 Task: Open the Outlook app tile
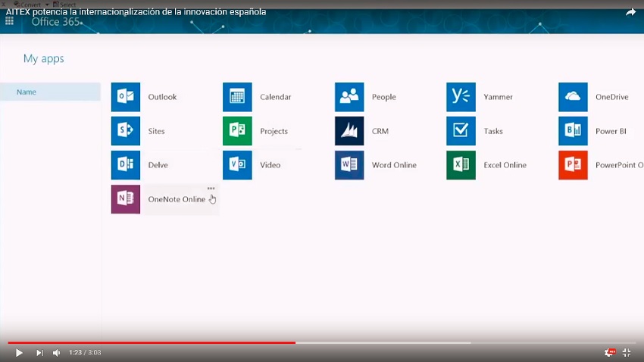[126, 97]
